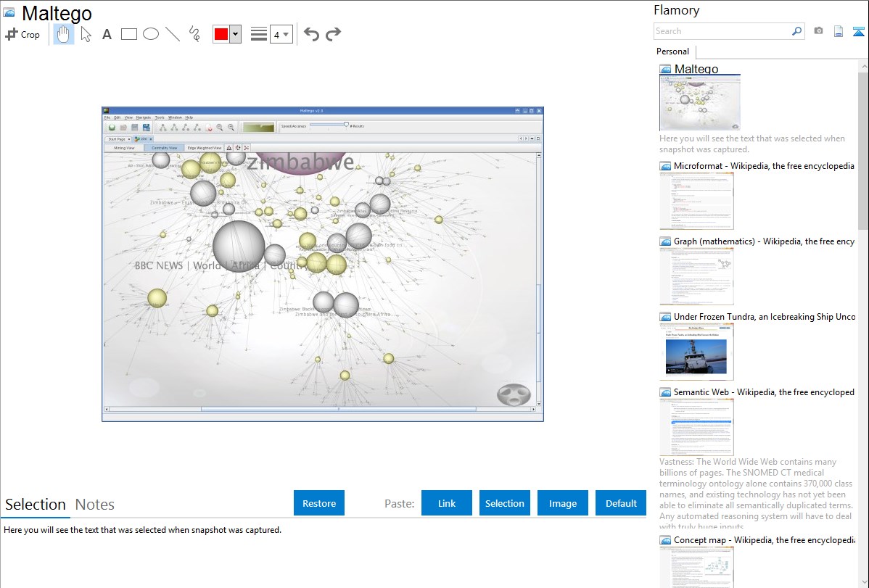Open the Microformat Wikipedia snapshot thumbnail
The width and height of the screenshot is (869, 588).
click(696, 201)
